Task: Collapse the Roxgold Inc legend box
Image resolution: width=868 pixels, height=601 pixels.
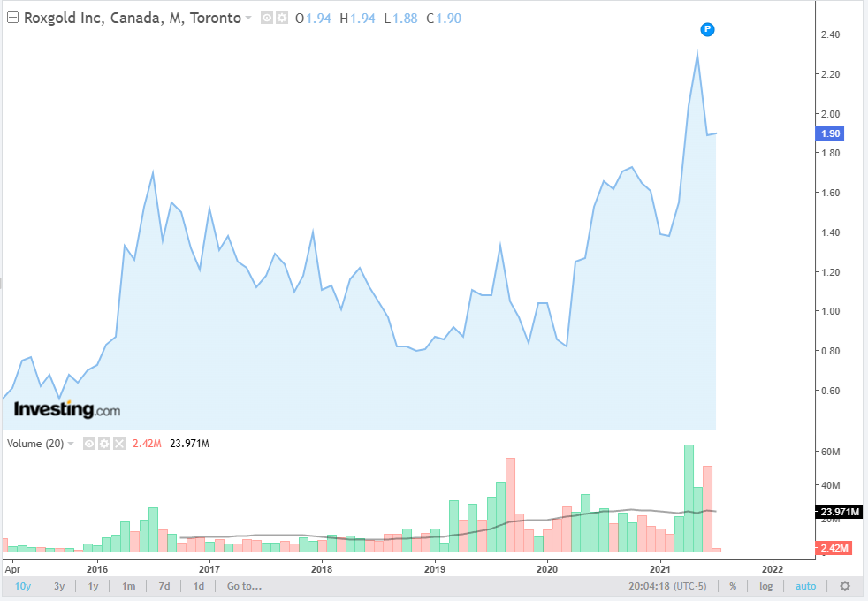Action: (12, 19)
